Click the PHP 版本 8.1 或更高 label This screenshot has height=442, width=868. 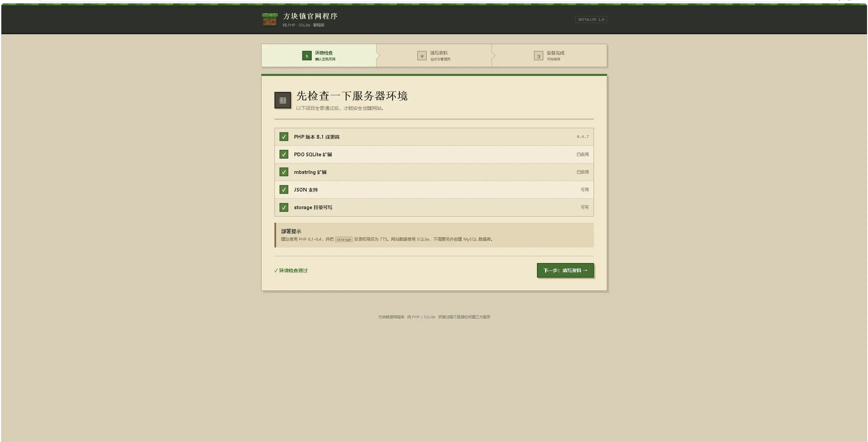pos(317,137)
